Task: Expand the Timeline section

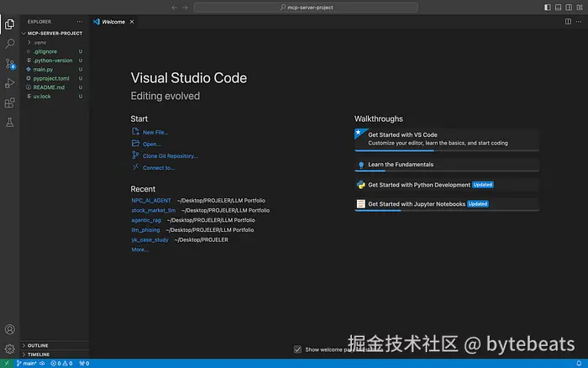Action: (39, 355)
